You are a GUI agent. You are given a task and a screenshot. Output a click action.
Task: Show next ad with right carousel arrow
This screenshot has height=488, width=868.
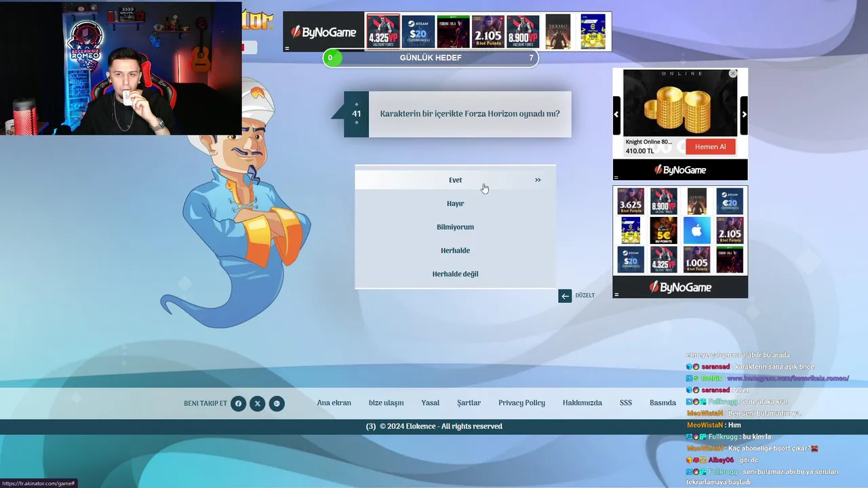click(744, 115)
